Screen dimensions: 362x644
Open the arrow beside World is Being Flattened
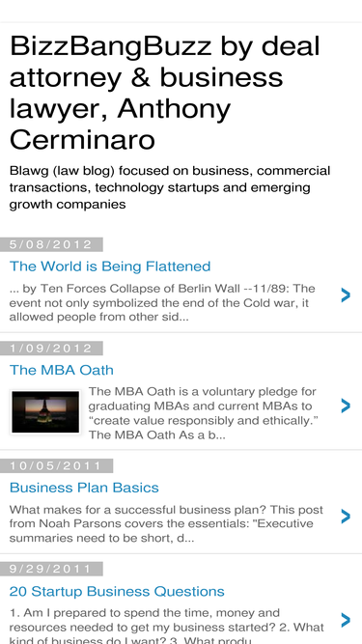[346, 294]
